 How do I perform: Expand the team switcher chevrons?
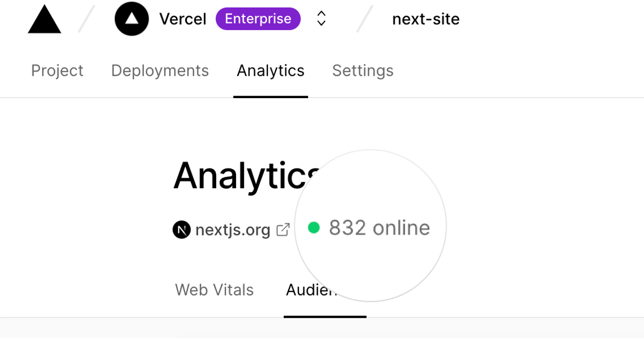[x=321, y=19]
